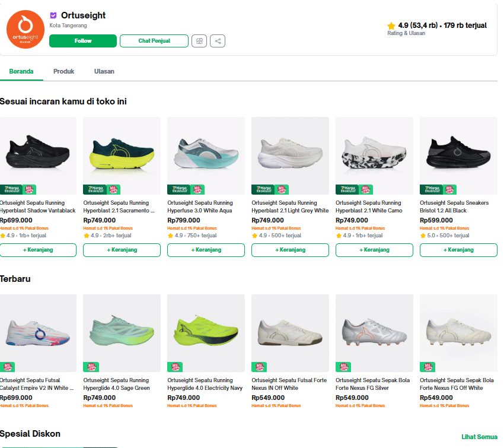Open the store voucher icon button
The height and width of the screenshot is (448, 504).
click(199, 41)
